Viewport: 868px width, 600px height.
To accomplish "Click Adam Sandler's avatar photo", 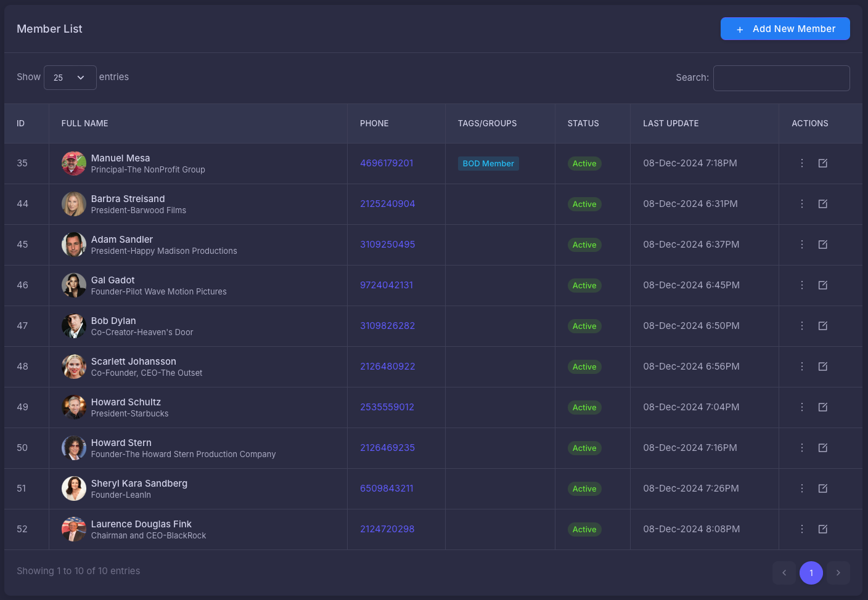I will click(74, 245).
